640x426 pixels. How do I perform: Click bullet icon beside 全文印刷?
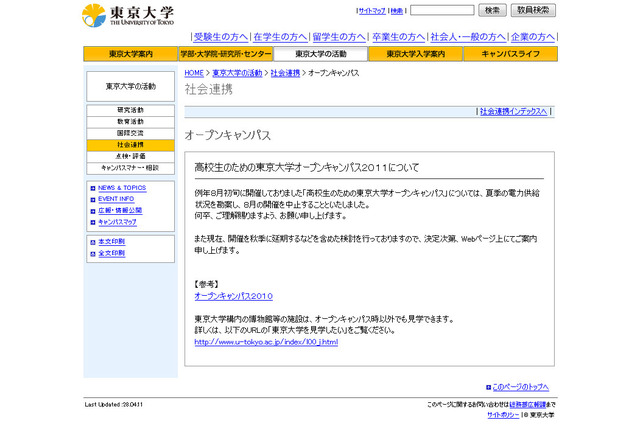coord(93,254)
